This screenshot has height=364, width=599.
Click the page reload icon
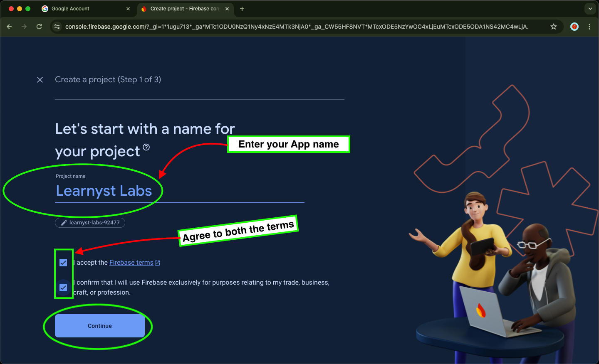click(x=39, y=27)
